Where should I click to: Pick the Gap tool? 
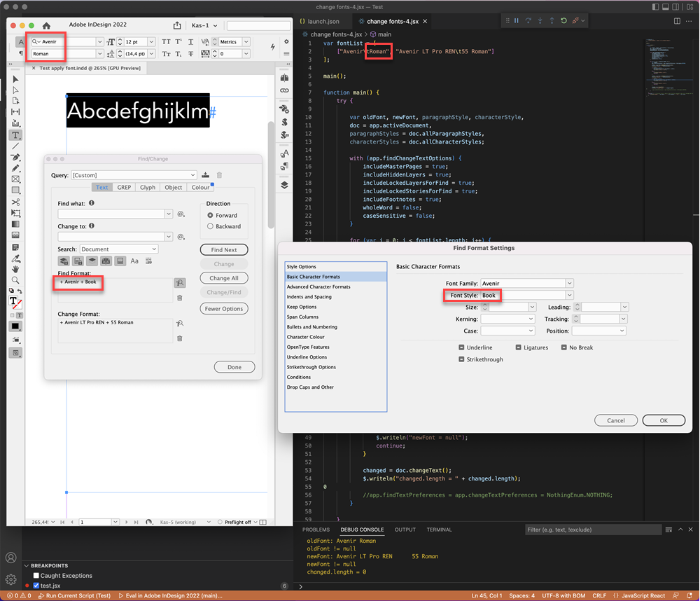pos(15,111)
